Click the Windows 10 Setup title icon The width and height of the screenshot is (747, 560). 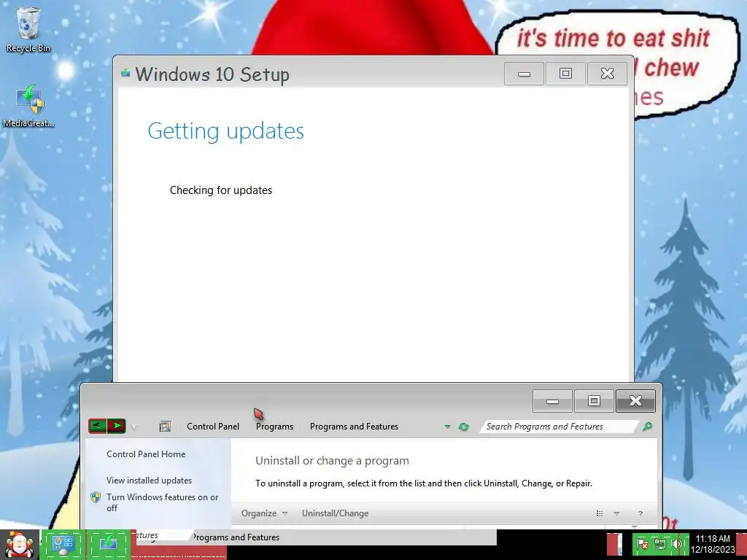point(125,73)
